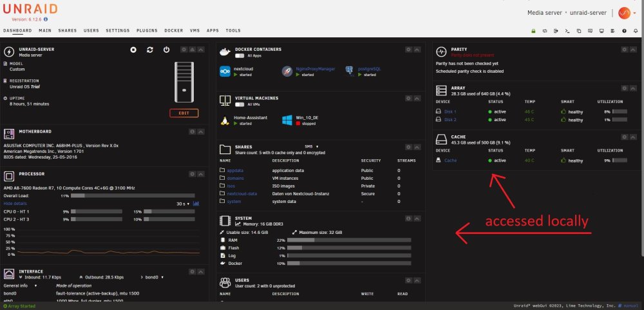The width and height of the screenshot is (644, 310).
Task: Click the green lock icon in toolbar
Action: point(533,31)
